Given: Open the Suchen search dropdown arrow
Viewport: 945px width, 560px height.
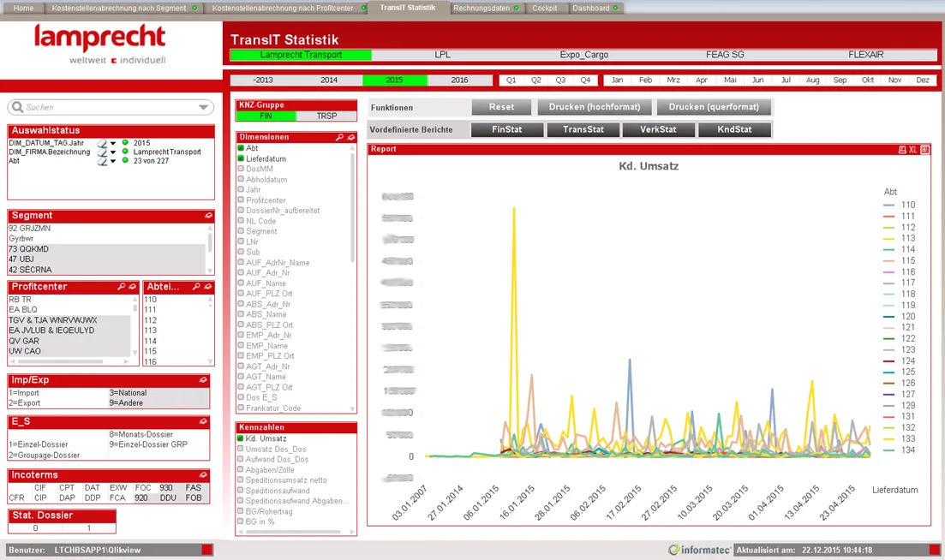Looking at the screenshot, I should coord(204,107).
